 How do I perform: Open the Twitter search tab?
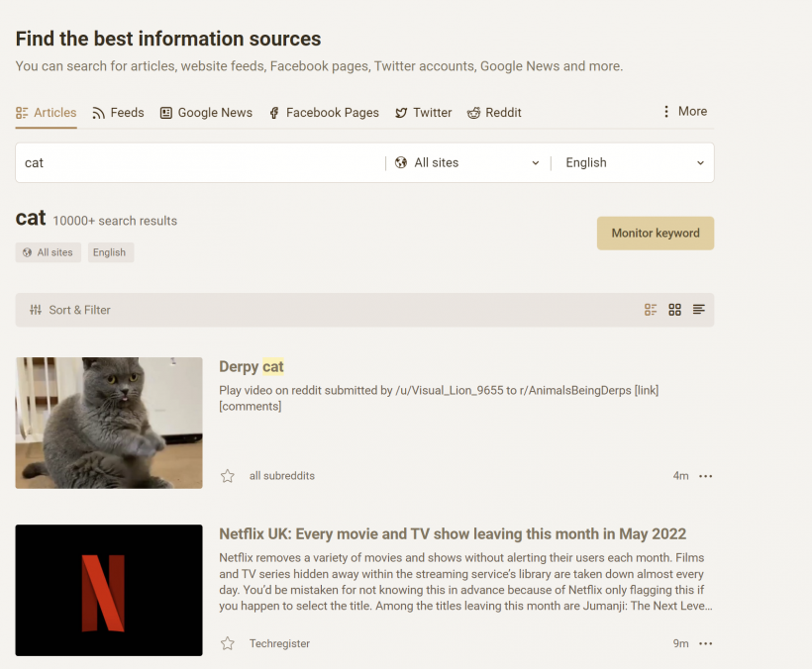[x=423, y=113]
